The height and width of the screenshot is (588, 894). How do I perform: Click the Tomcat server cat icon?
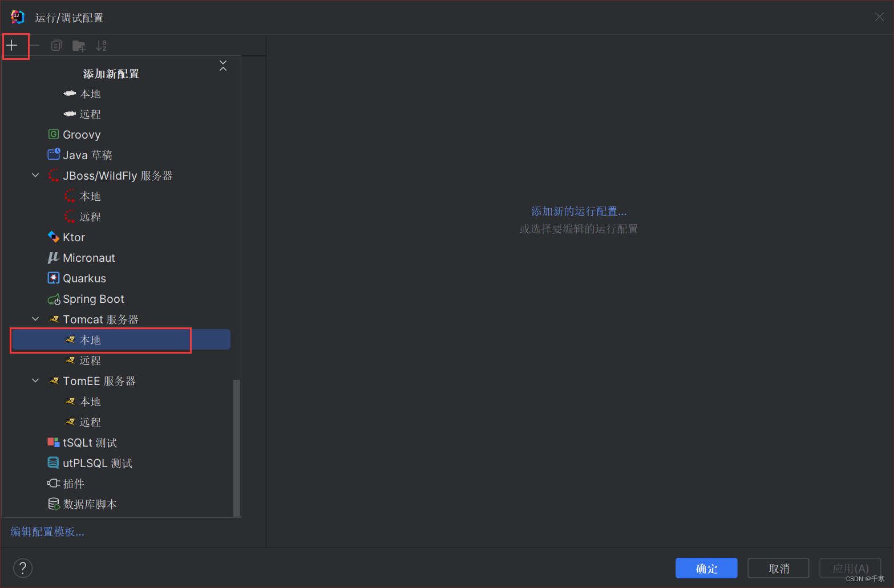(54, 319)
